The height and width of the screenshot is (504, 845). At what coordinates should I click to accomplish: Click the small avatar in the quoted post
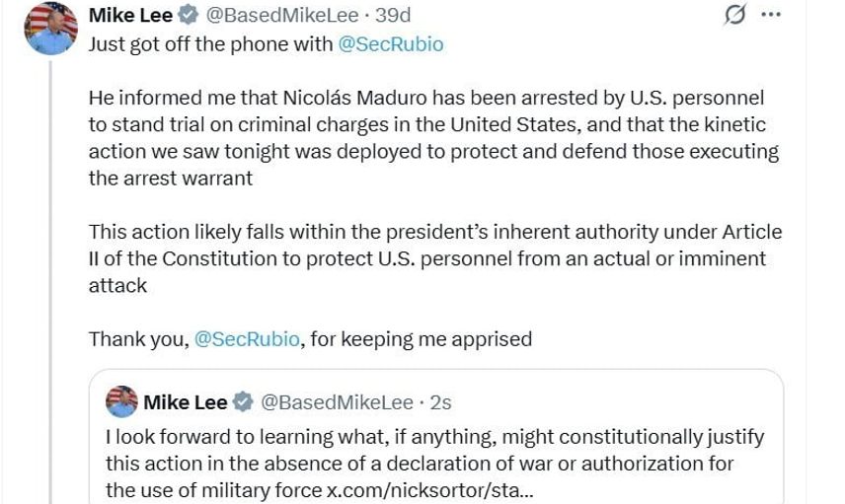(x=121, y=401)
